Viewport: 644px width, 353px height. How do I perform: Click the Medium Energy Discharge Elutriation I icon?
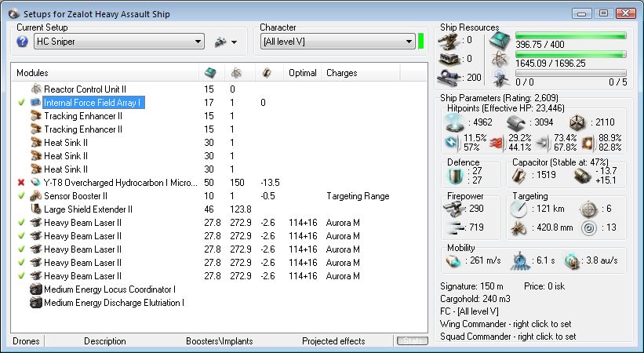[36, 303]
